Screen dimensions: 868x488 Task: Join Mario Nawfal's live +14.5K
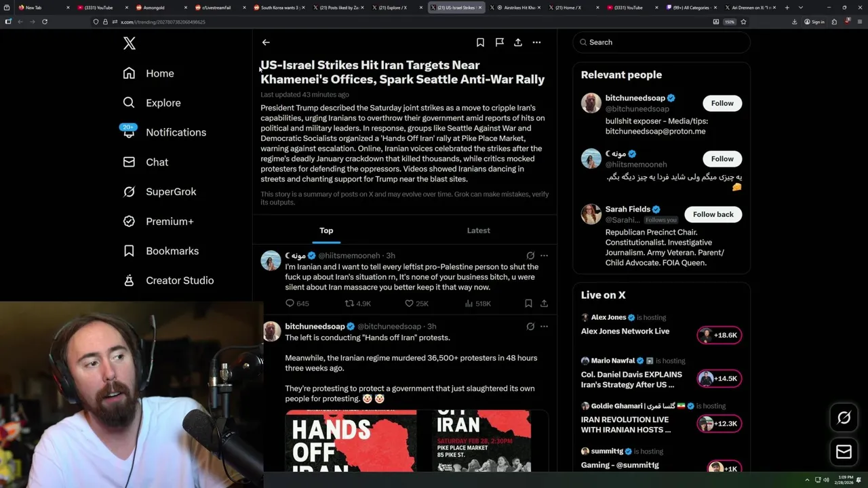point(719,378)
